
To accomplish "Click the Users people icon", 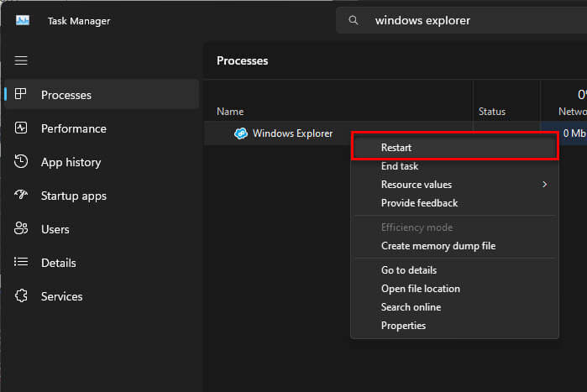I will tap(21, 228).
